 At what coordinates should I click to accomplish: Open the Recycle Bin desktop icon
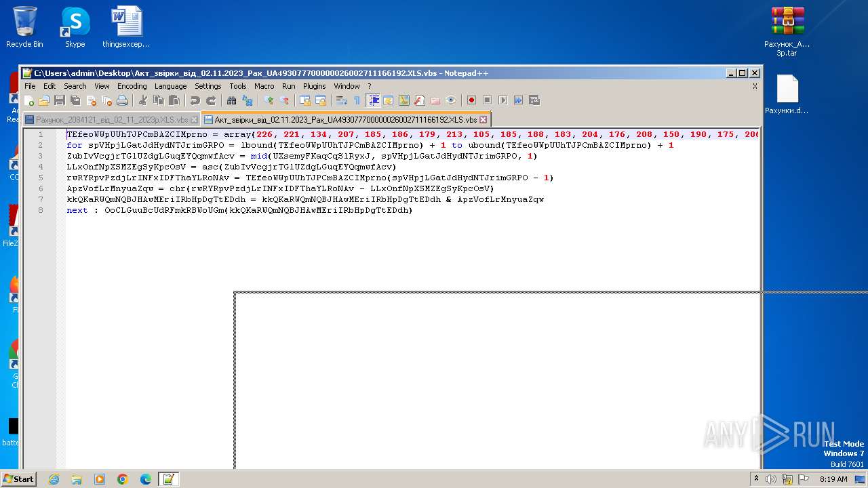click(24, 27)
